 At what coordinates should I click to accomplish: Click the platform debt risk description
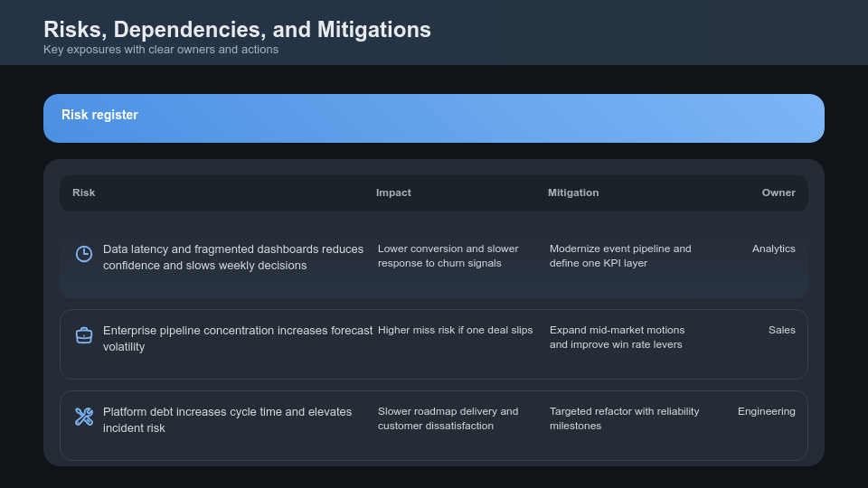point(227,419)
